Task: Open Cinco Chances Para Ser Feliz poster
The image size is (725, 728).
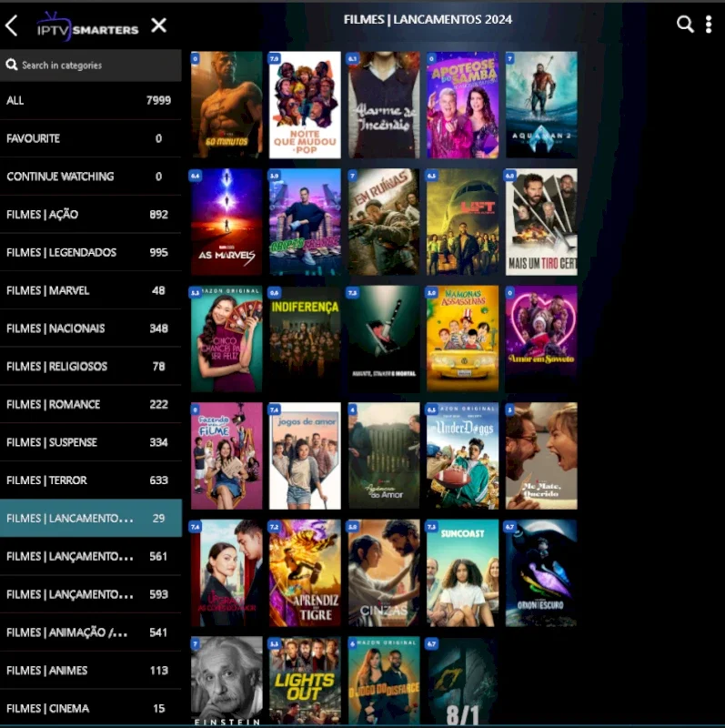Action: (227, 339)
